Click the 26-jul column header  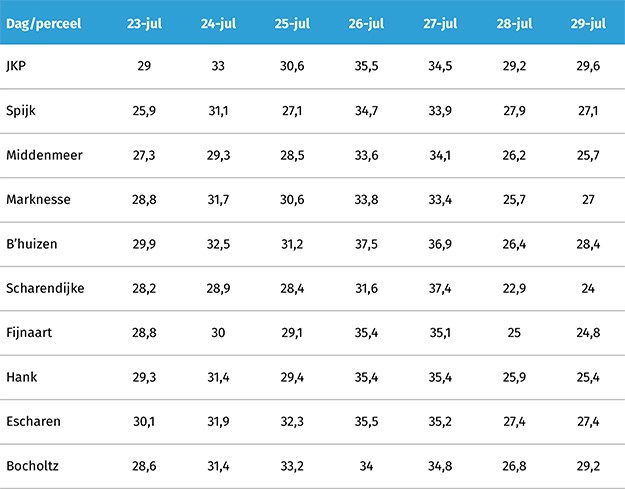[368, 21]
